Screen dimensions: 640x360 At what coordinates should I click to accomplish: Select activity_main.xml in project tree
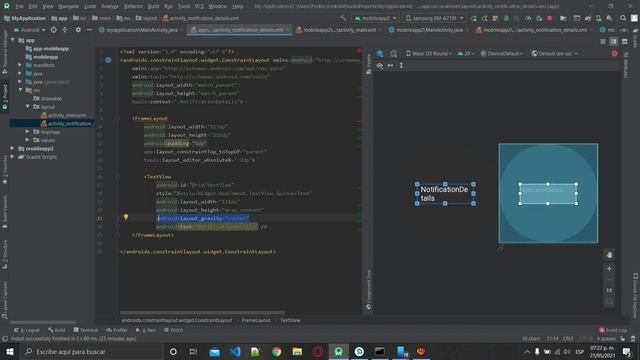(63, 115)
